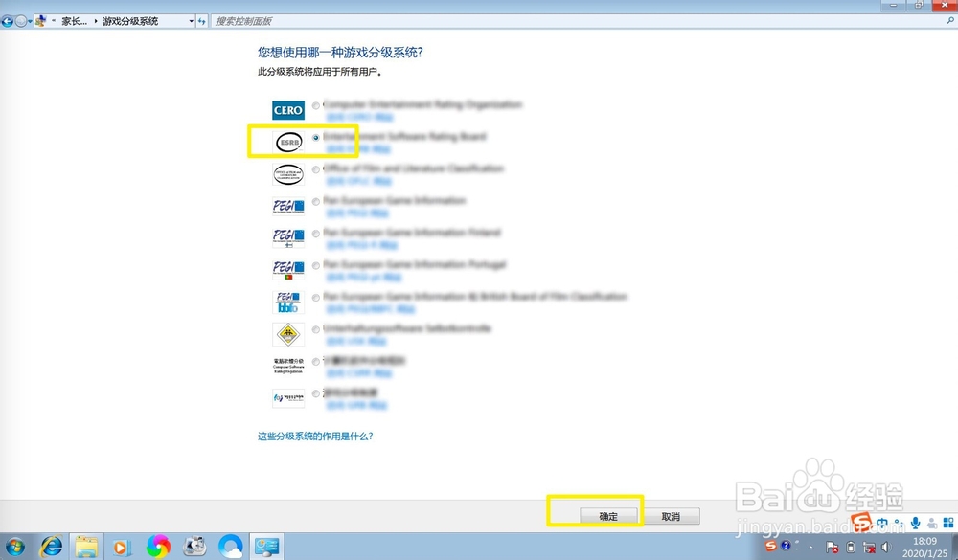Open Action Center flag icon

coord(832,547)
